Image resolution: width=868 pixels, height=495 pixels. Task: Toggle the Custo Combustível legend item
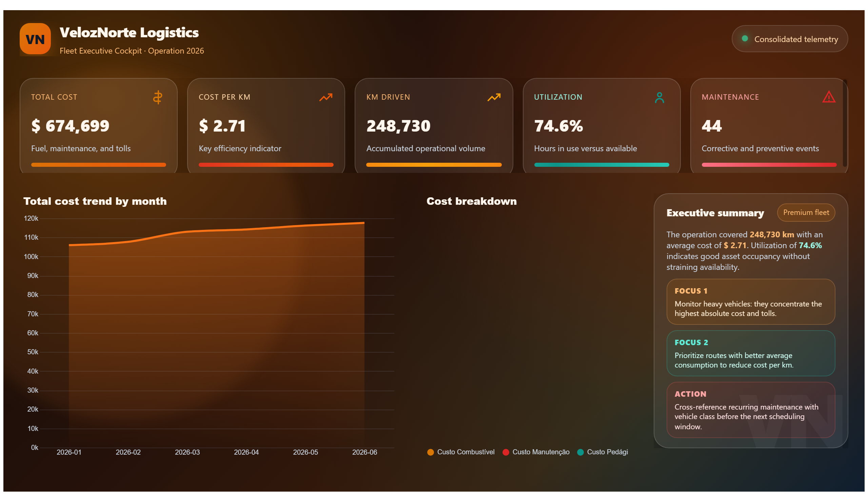pos(461,452)
